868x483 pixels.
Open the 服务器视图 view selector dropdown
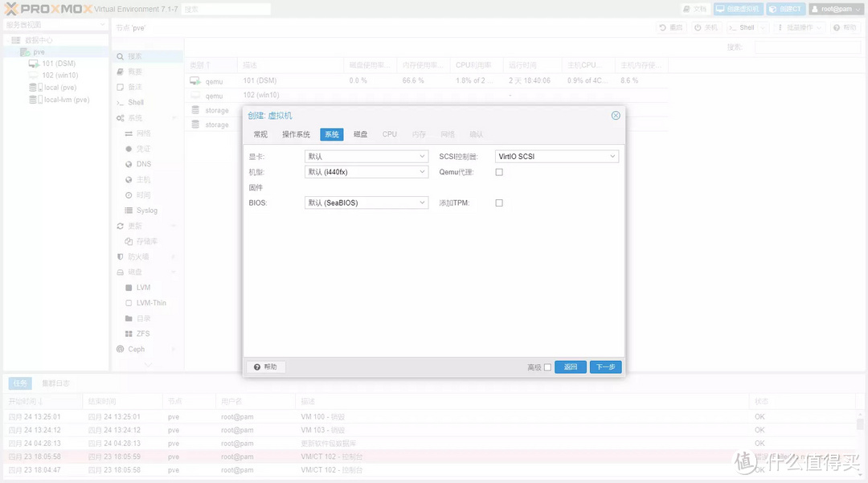point(55,25)
